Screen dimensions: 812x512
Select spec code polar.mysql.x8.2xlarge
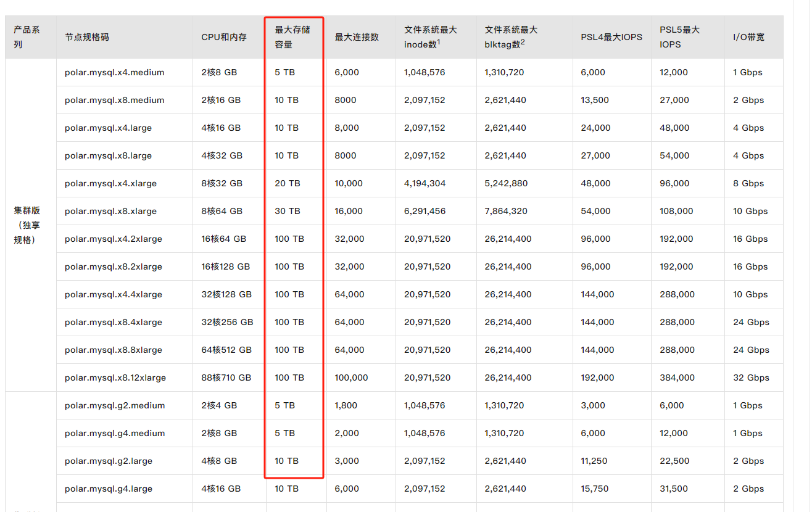coord(114,266)
